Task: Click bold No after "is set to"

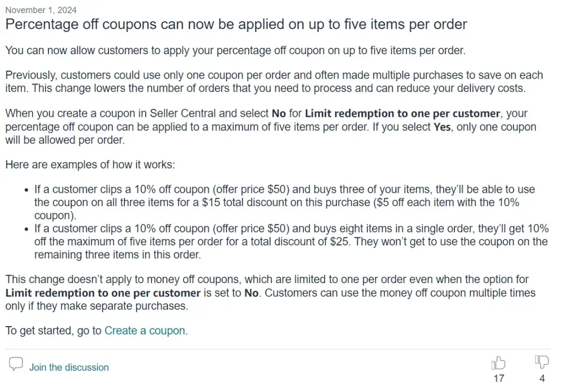Action: [251, 293]
